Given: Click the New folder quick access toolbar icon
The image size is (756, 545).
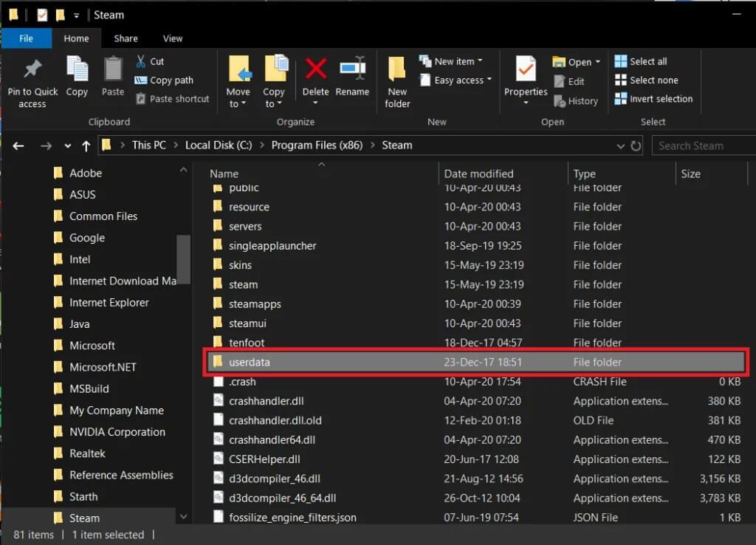Looking at the screenshot, I should [x=61, y=16].
